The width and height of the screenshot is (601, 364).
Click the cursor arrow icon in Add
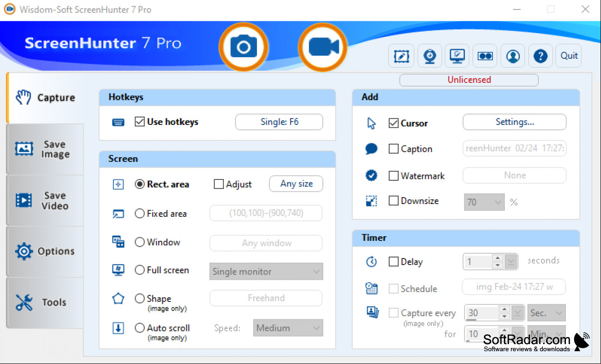(x=372, y=124)
